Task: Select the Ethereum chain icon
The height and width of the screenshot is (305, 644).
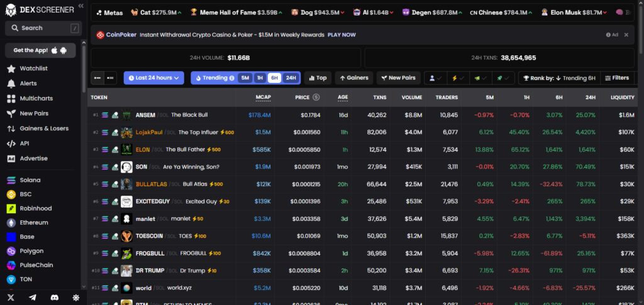Action: pyautogui.click(x=11, y=223)
